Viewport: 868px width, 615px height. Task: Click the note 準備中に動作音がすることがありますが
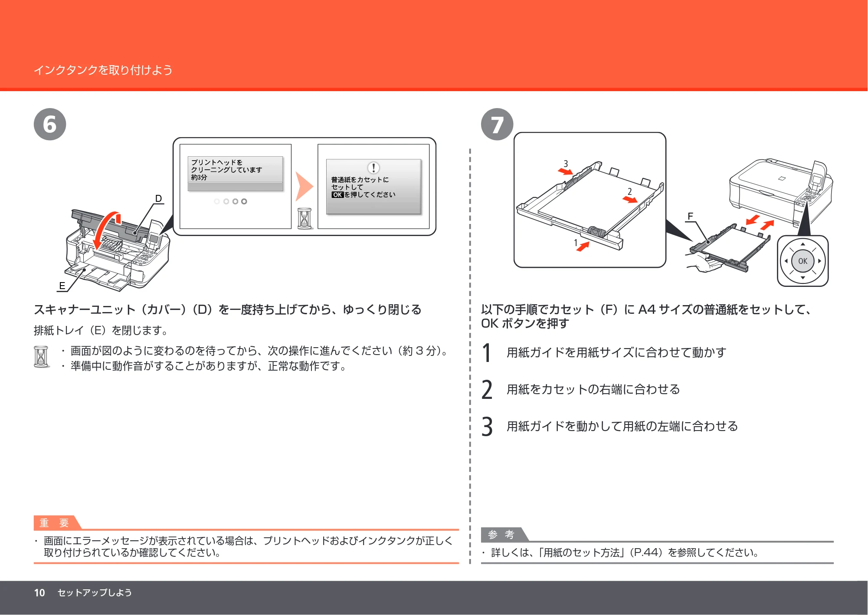210,366
